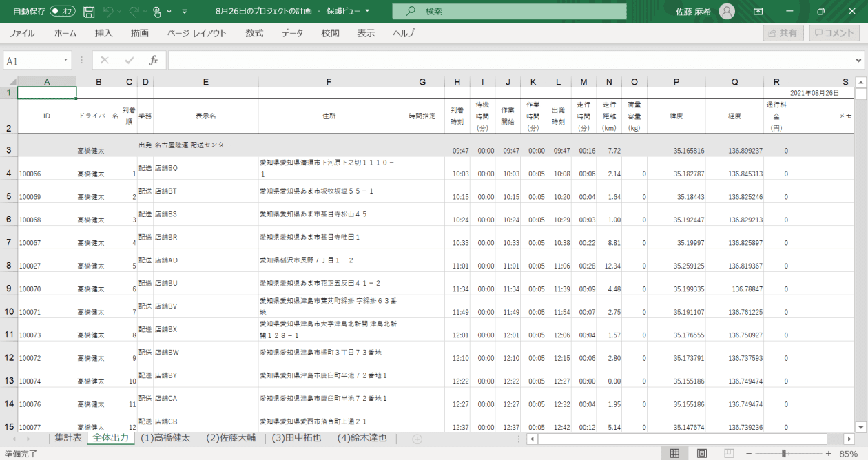Open the (3)田中拓也 sheet tab

[x=296, y=438]
